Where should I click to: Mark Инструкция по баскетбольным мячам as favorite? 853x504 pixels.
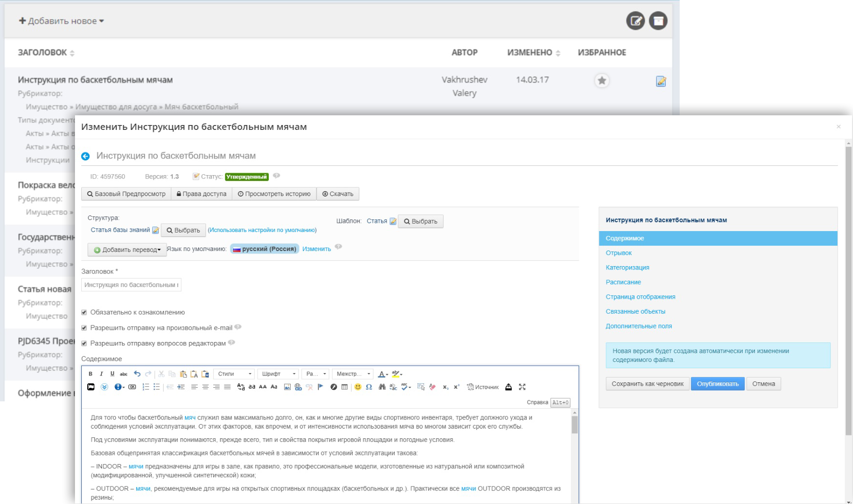coord(602,81)
